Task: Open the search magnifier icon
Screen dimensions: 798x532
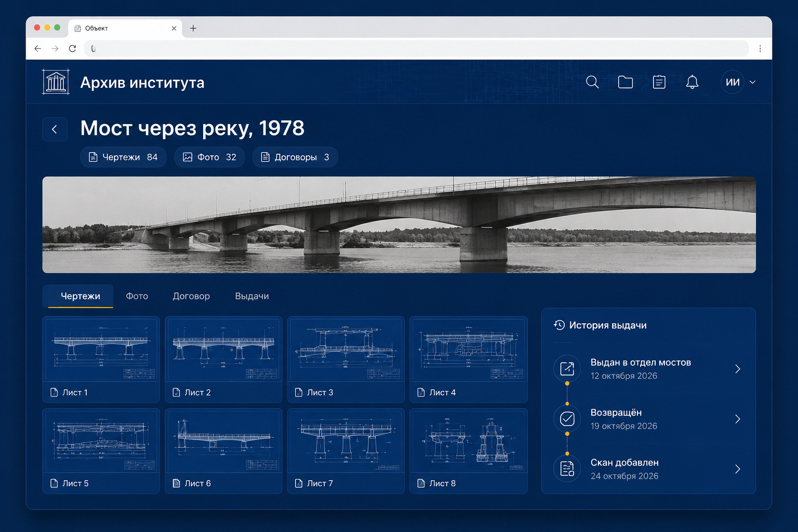Action: coord(592,82)
